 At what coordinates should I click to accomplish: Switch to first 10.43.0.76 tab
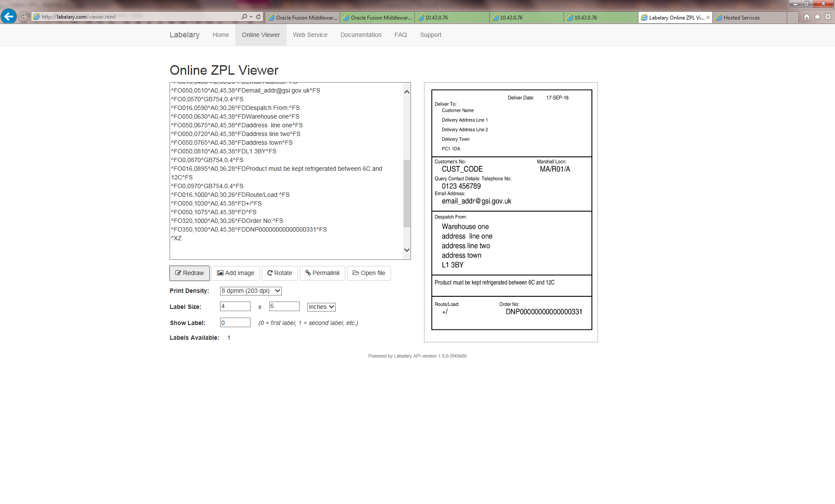[452, 17]
